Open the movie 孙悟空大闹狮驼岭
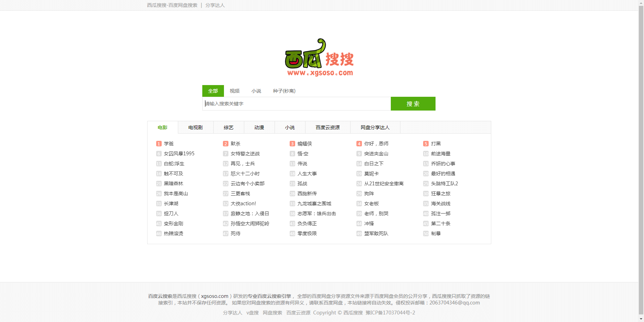Screen dimensions: 644x322 pos(250,224)
